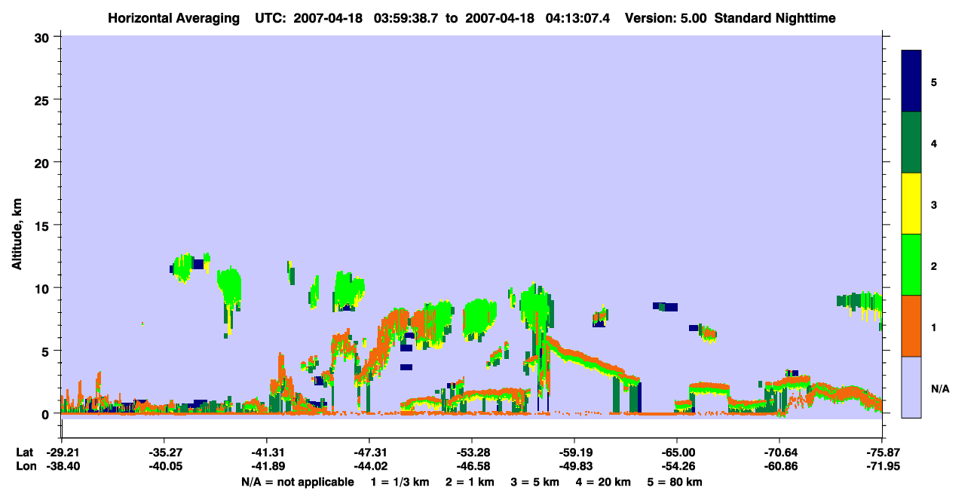Click the dark green colorbar segment labeled 4
Screen dimensions: 980x503
tap(911, 143)
